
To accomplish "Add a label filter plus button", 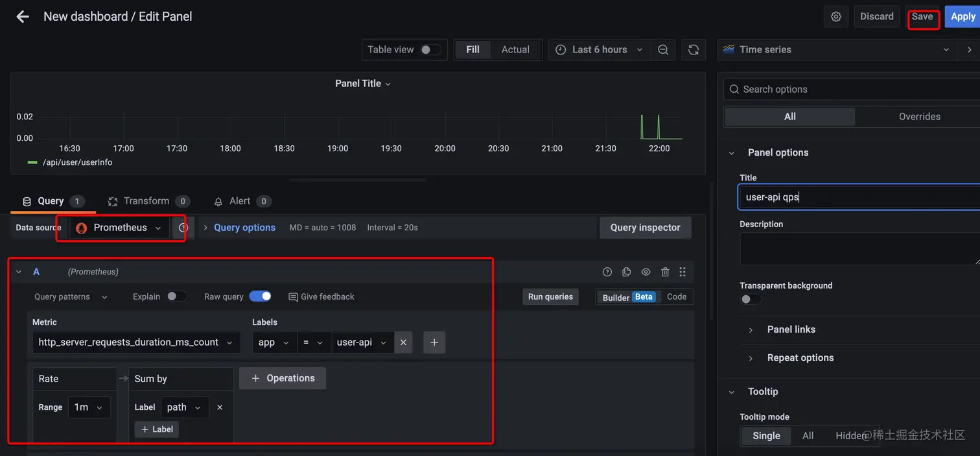I will pos(434,342).
